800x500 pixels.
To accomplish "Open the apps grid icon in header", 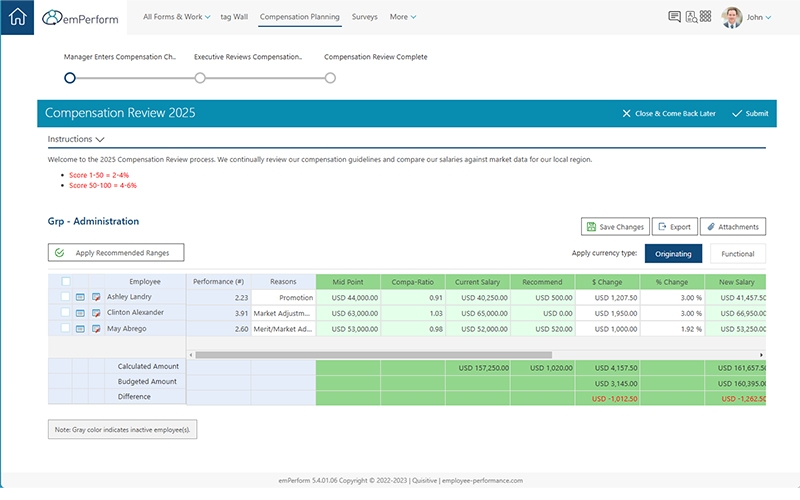I will (706, 17).
